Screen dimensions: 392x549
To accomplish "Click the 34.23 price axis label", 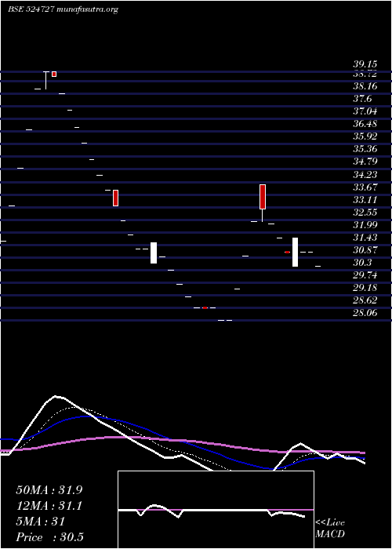I will tap(365, 174).
